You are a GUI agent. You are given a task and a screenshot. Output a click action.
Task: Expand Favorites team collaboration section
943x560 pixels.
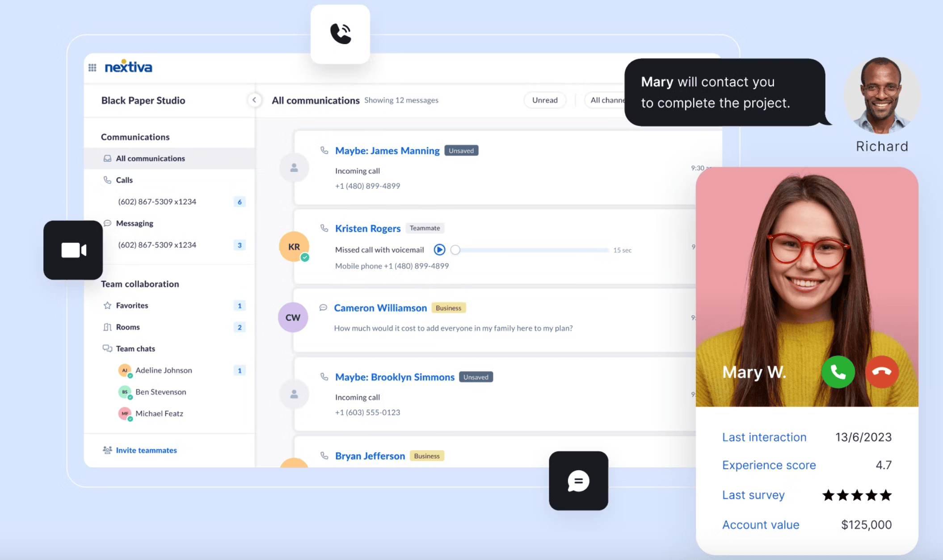(132, 305)
